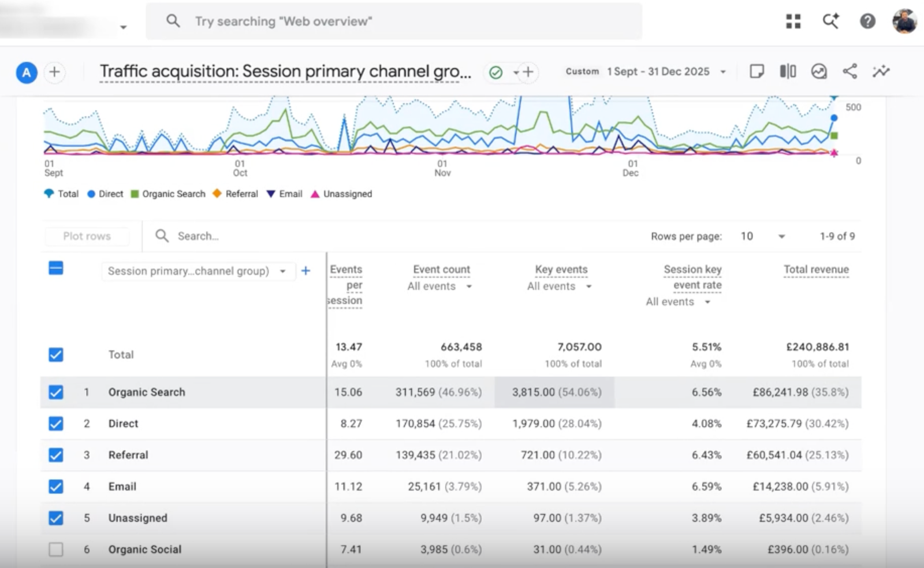Image resolution: width=924 pixels, height=568 pixels.
Task: Check the Organic Social row checkbox
Action: tap(56, 550)
